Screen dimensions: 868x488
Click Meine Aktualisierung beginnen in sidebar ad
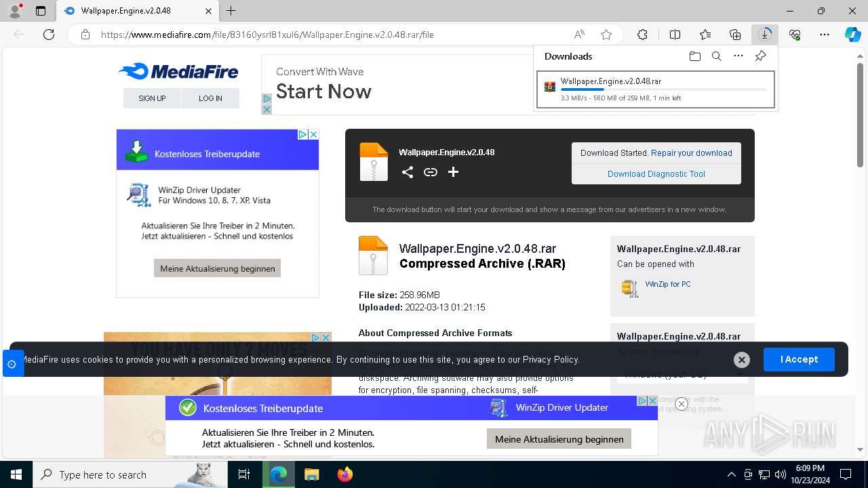(217, 268)
